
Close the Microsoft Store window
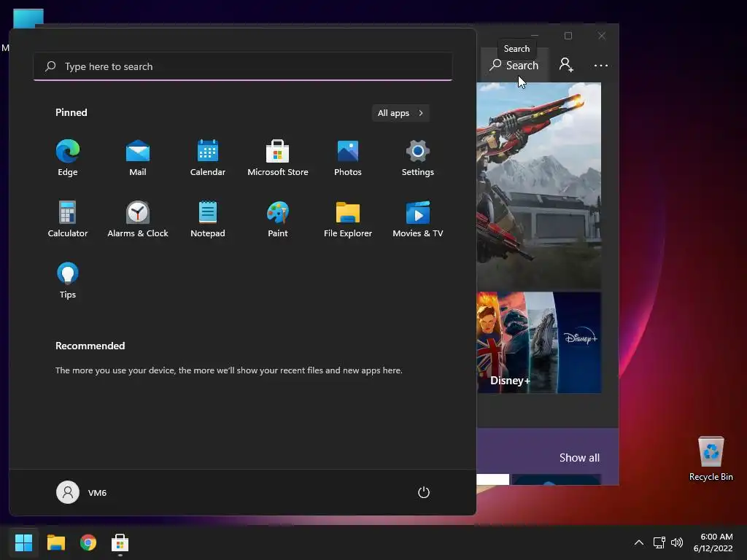(602, 36)
